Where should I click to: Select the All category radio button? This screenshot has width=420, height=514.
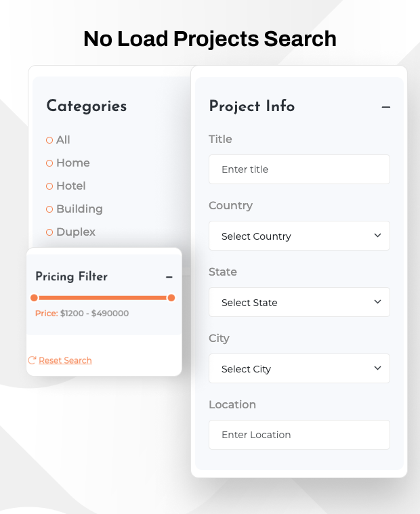(x=49, y=140)
